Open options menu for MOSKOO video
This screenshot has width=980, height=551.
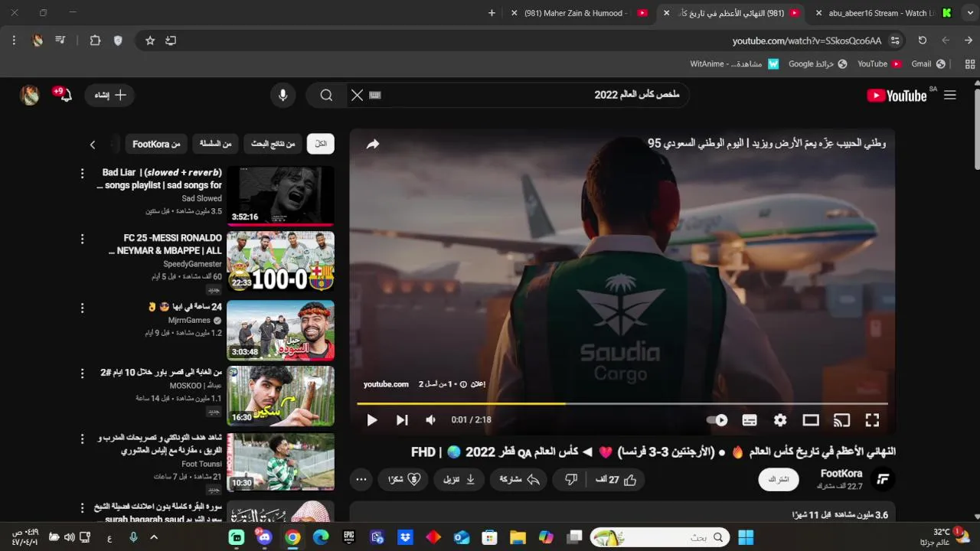tap(83, 373)
